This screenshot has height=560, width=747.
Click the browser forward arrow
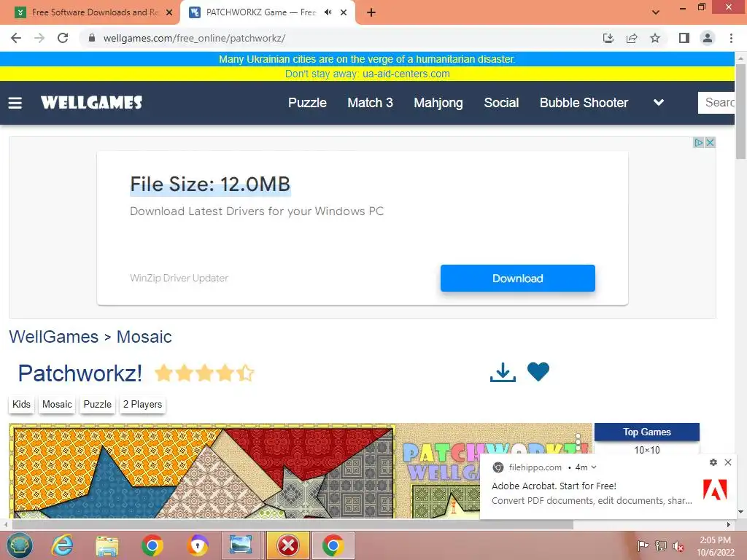point(39,38)
